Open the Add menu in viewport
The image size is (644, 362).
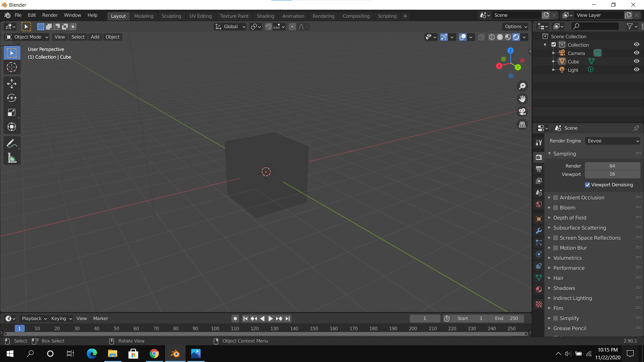95,37
